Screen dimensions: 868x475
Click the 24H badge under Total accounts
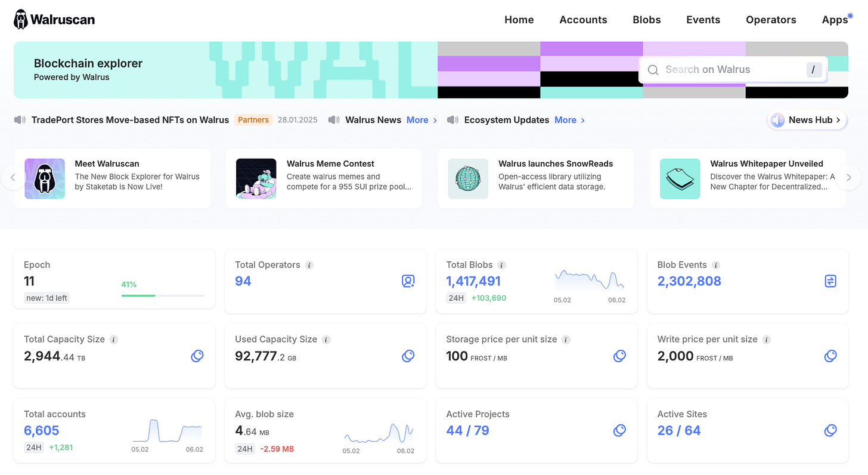click(x=34, y=447)
